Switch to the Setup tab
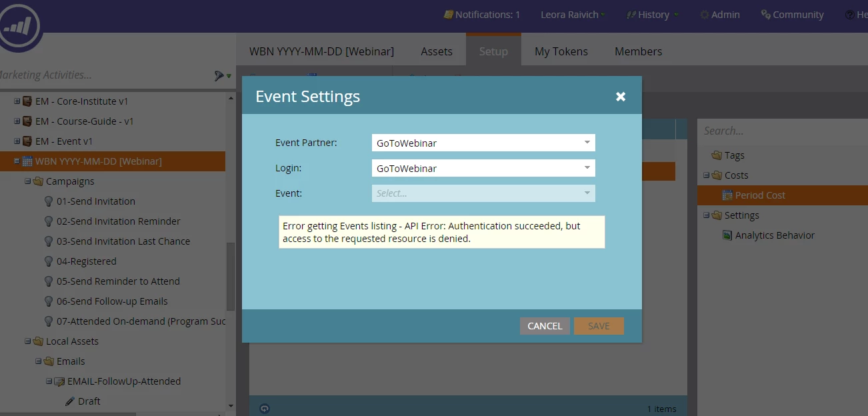Viewport: 868px width, 416px height. click(x=493, y=51)
